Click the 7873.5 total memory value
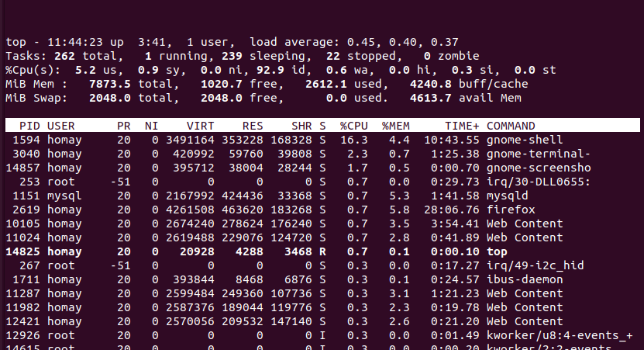644x350 pixels. (110, 84)
